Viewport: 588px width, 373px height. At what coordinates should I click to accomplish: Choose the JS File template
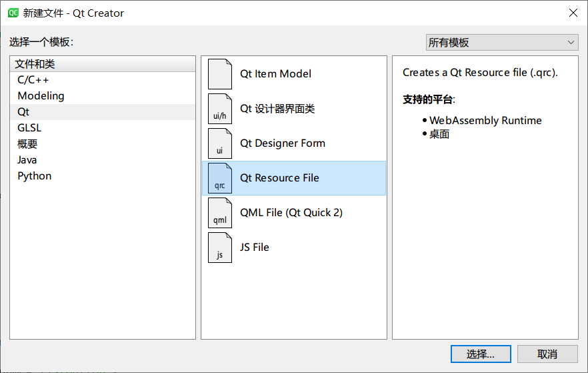(294, 248)
